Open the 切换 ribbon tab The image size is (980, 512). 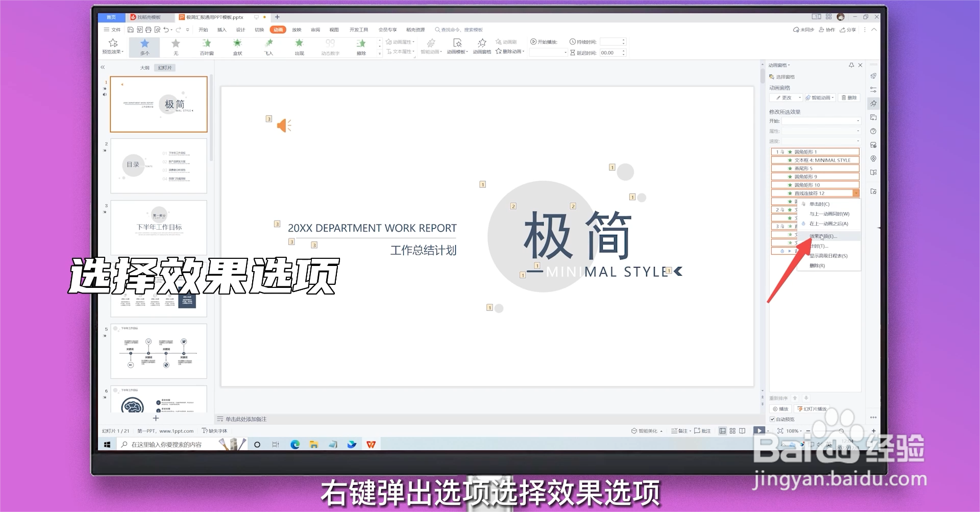tap(259, 30)
